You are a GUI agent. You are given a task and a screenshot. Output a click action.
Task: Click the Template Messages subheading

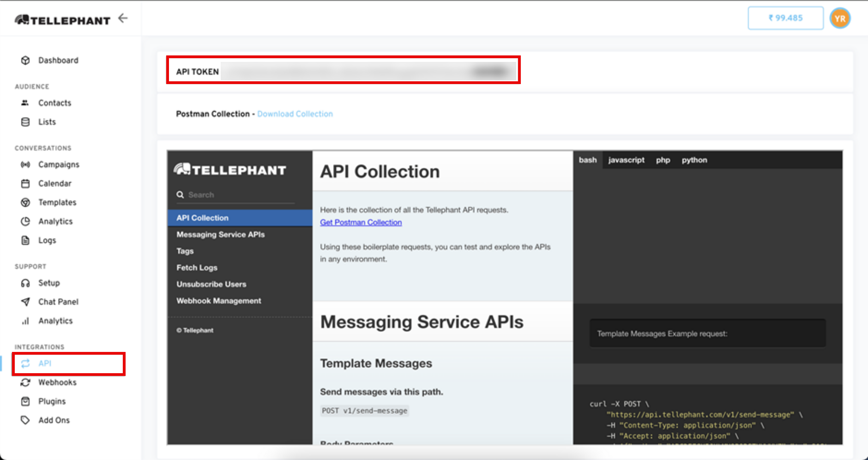click(x=376, y=363)
